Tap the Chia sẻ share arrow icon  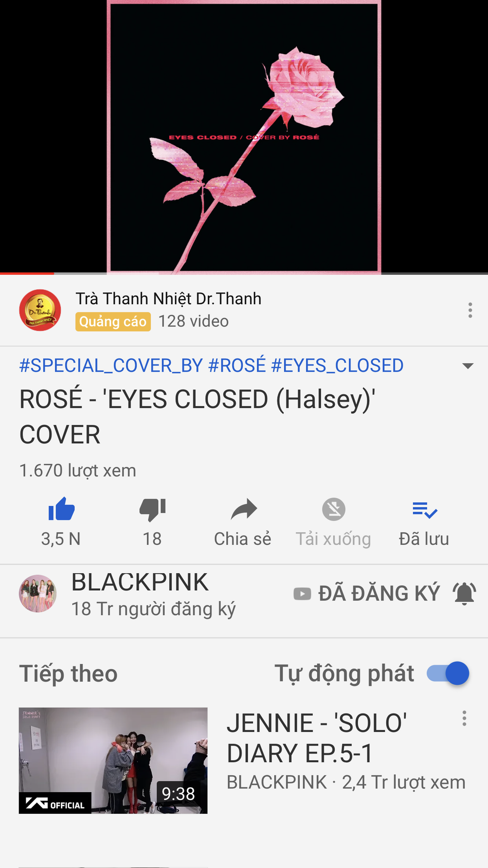(244, 509)
